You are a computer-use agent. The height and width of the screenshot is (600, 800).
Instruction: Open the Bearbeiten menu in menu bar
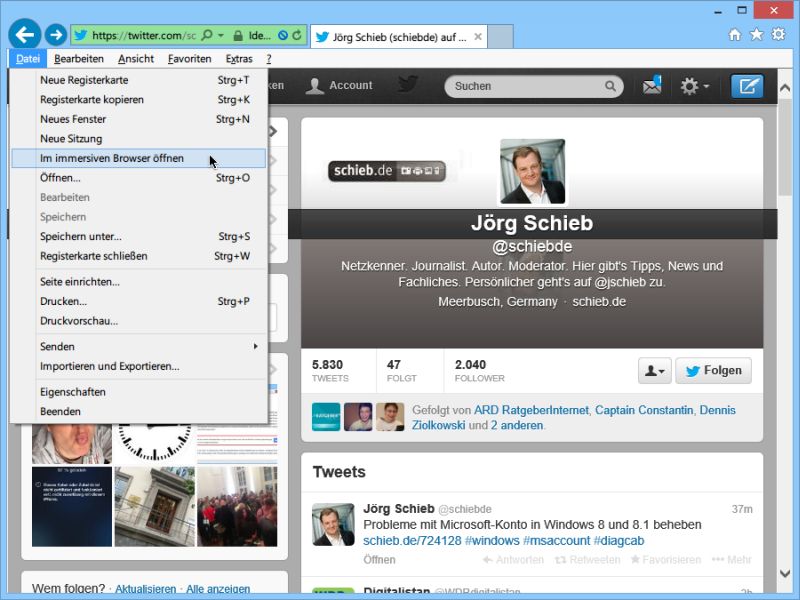(x=79, y=59)
